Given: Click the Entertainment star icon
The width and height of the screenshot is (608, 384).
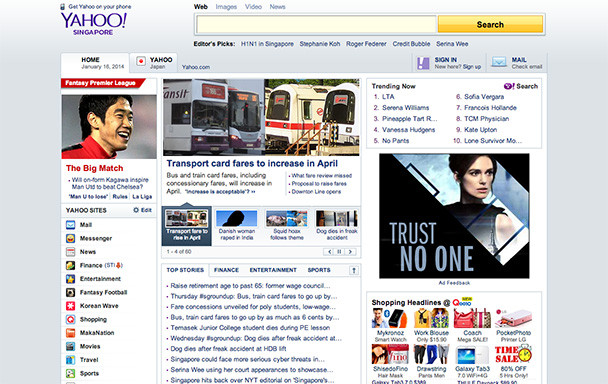Looking at the screenshot, I should point(70,279).
